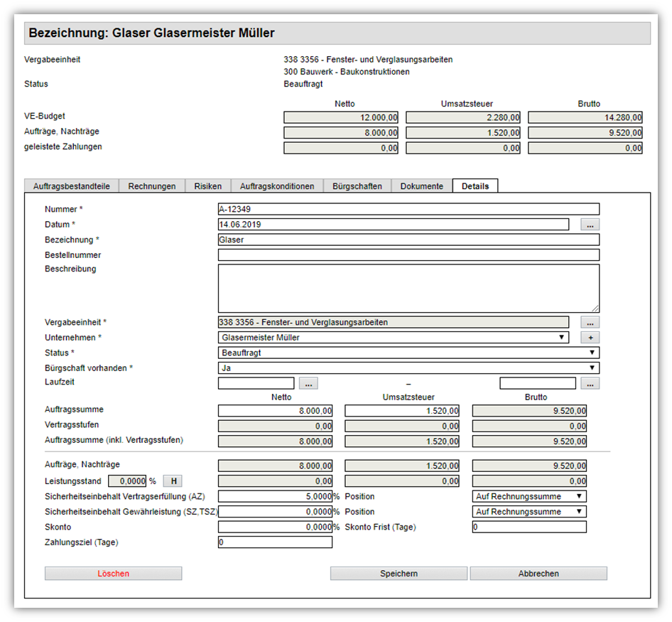Open the date picker beside Datum field
672x622 pixels.
point(590,225)
